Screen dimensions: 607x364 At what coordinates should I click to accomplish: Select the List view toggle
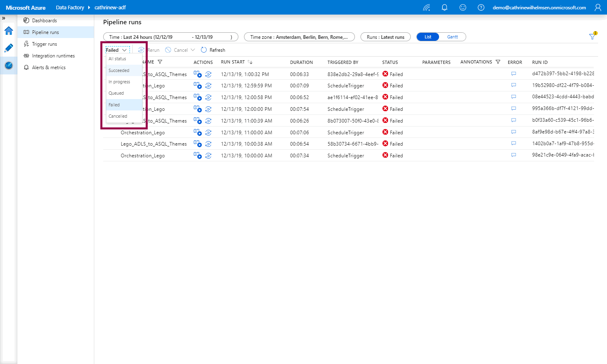pyautogui.click(x=428, y=37)
